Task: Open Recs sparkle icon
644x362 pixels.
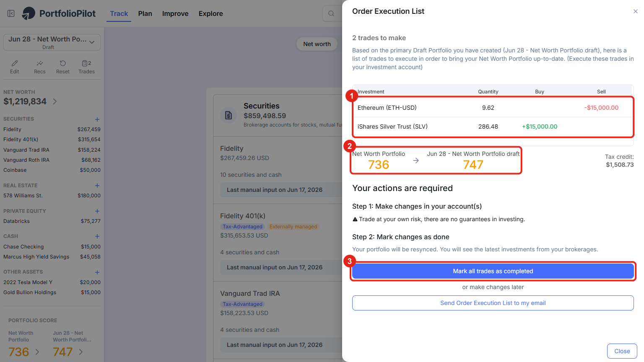Action: tap(40, 63)
